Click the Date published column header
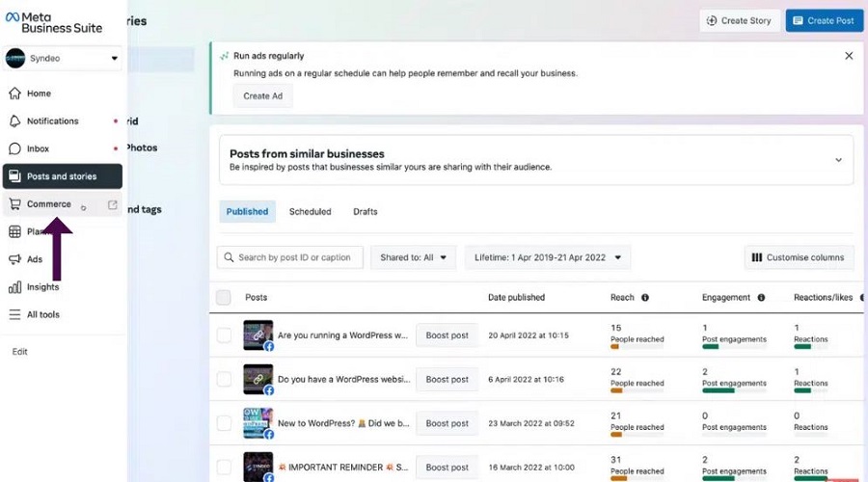The height and width of the screenshot is (482, 868). (x=517, y=298)
